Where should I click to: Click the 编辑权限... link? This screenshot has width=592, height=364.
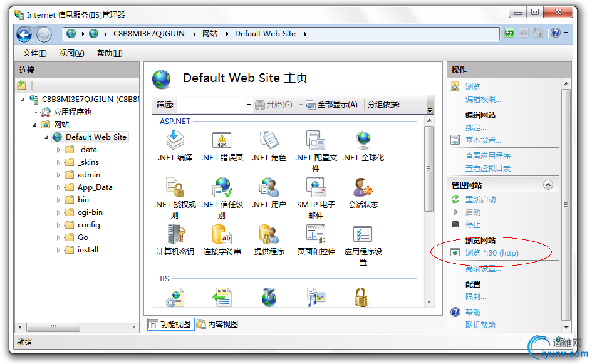(x=483, y=100)
